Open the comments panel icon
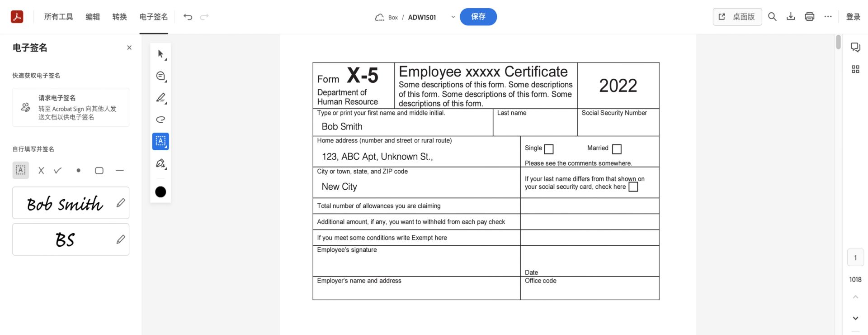 [x=855, y=47]
